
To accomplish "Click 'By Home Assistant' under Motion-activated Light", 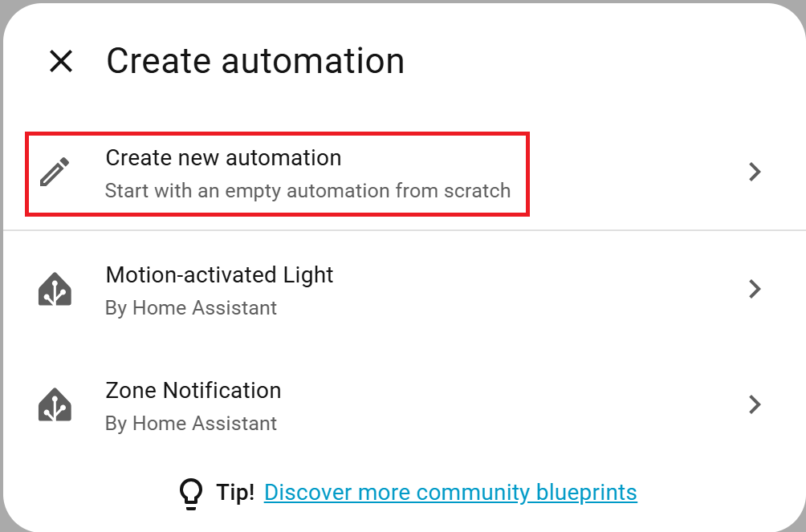I will 191,308.
